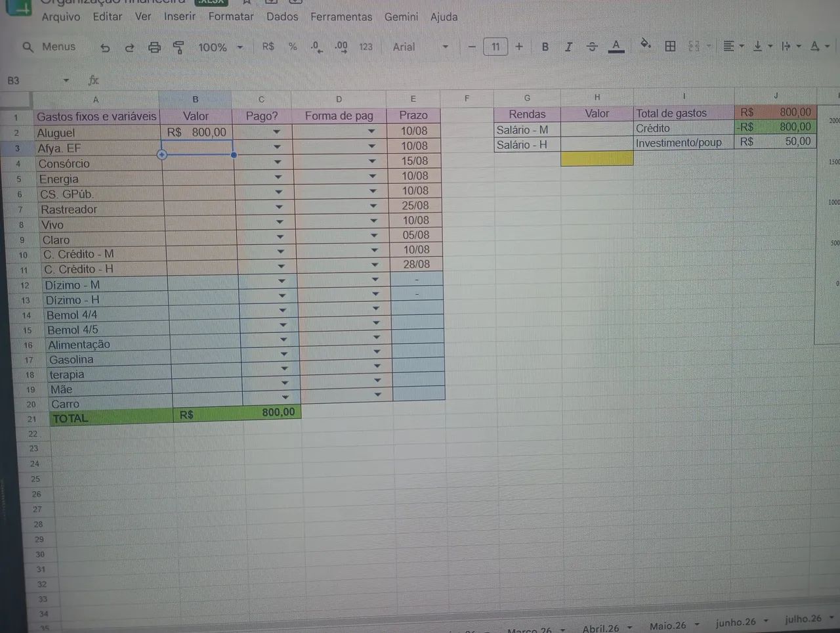This screenshot has width=840, height=633.
Task: Open the Formatar menu
Action: coord(231,16)
